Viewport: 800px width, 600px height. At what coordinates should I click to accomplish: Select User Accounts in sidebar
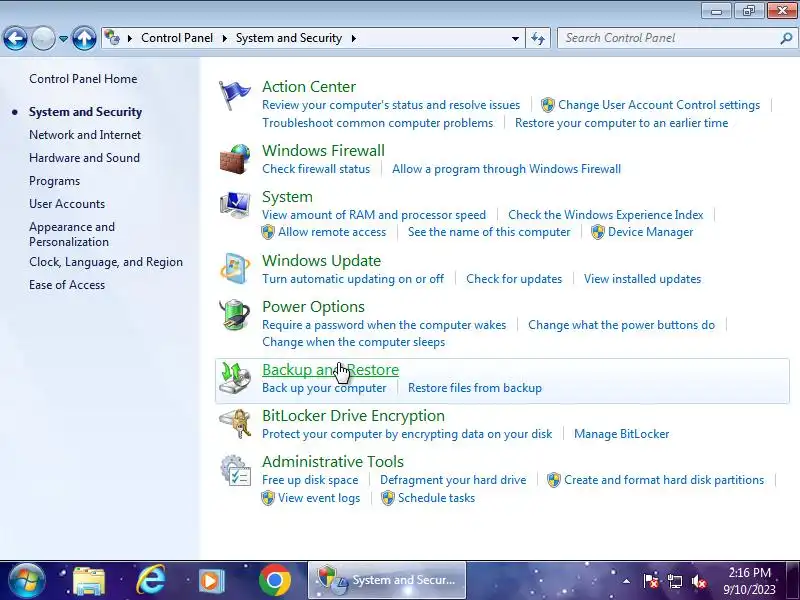pyautogui.click(x=67, y=204)
